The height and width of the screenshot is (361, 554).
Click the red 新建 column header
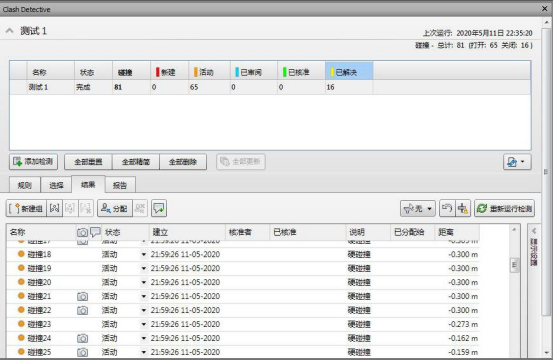coord(170,72)
